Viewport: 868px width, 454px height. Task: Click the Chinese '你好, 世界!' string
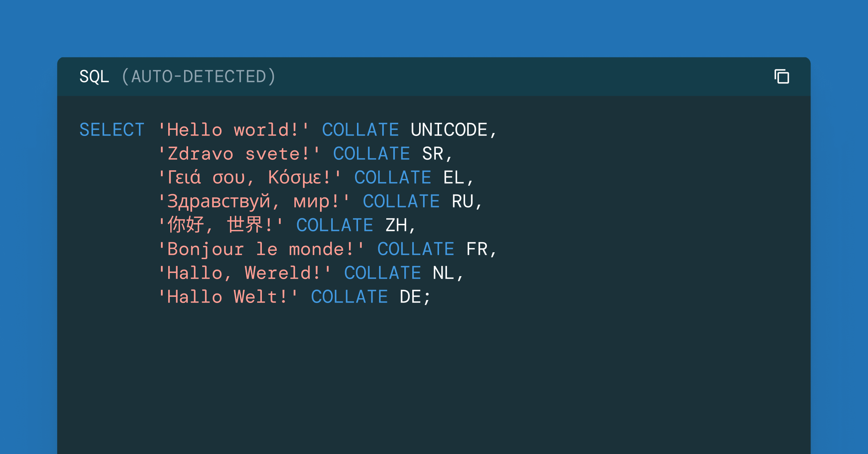[x=221, y=225]
